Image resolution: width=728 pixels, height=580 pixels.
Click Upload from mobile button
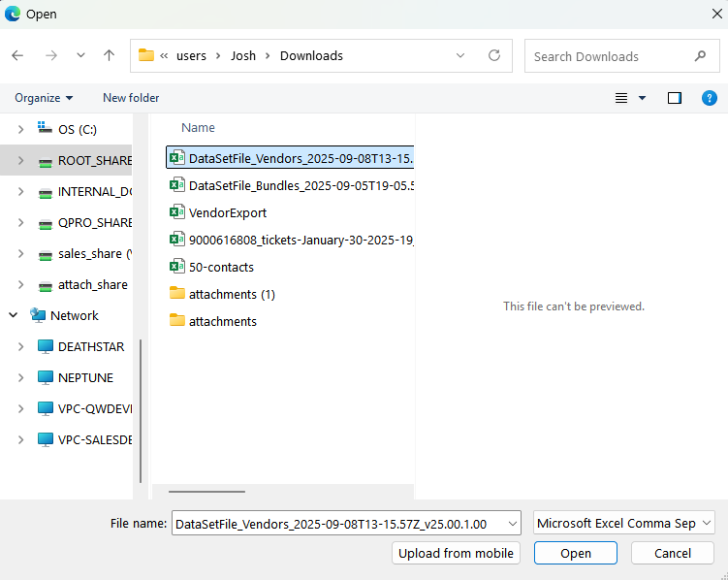[456, 553]
